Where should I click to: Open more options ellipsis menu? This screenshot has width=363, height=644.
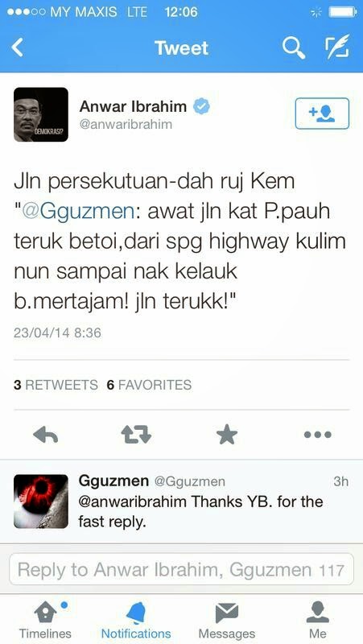pyautogui.click(x=317, y=435)
